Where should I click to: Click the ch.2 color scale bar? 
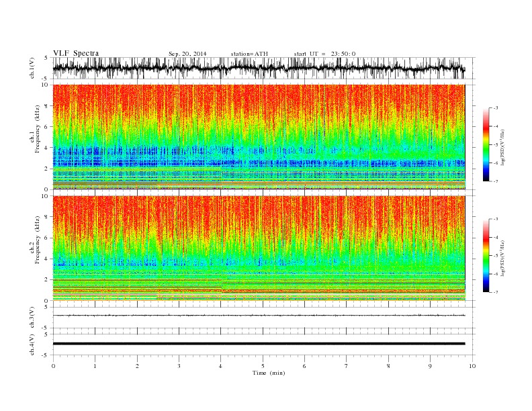(486, 256)
